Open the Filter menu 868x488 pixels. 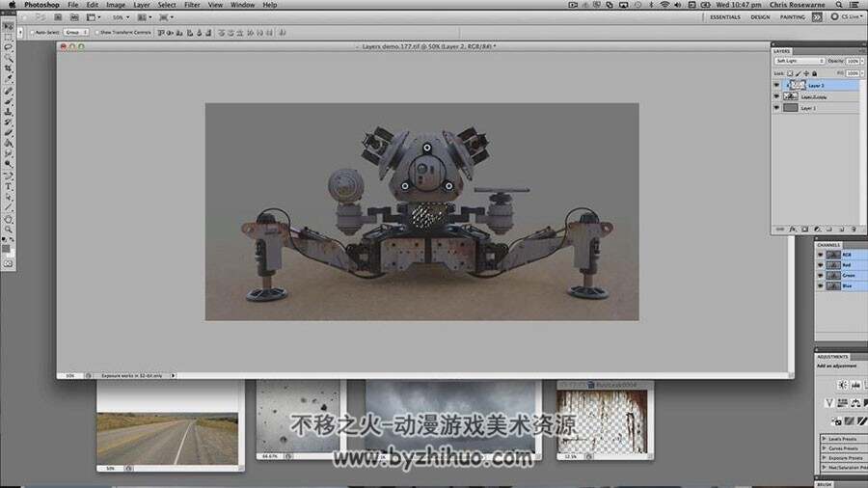pyautogui.click(x=192, y=5)
